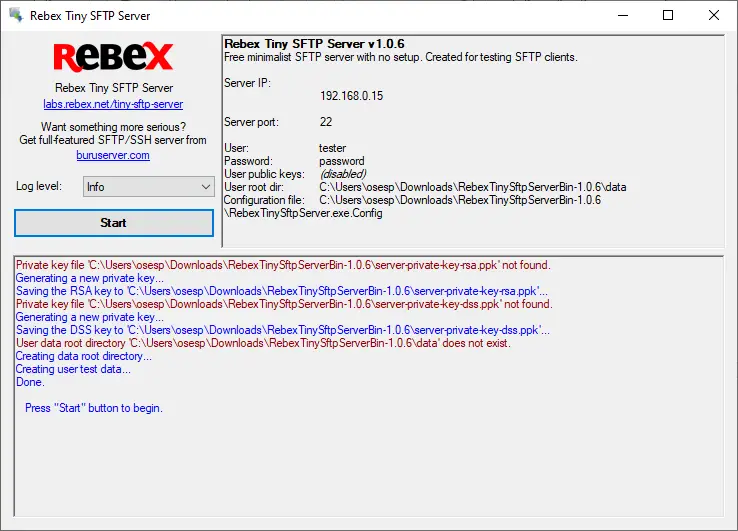This screenshot has height=531, width=738.
Task: Click the window title 'Rebex Tiny SFTP Server'
Action: 90,16
